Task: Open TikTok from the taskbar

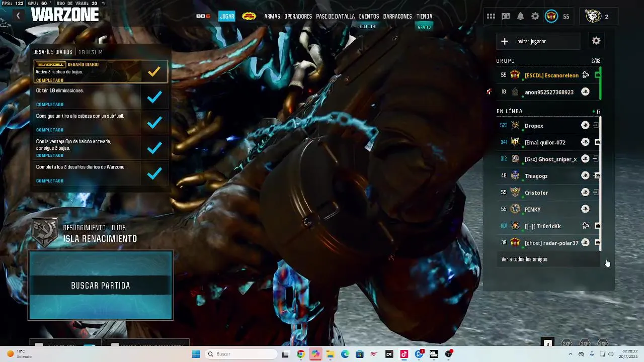Action: point(404,354)
